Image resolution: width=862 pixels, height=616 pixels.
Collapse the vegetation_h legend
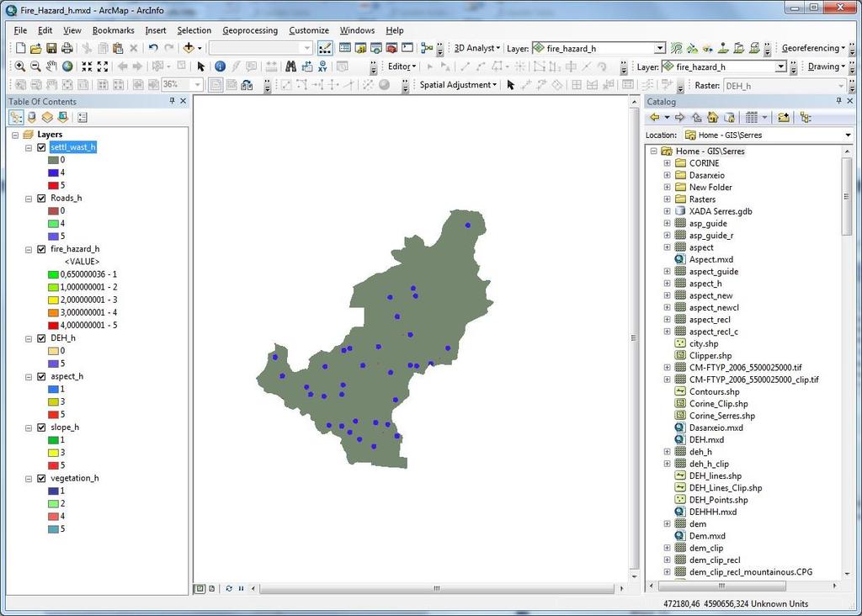coord(29,479)
